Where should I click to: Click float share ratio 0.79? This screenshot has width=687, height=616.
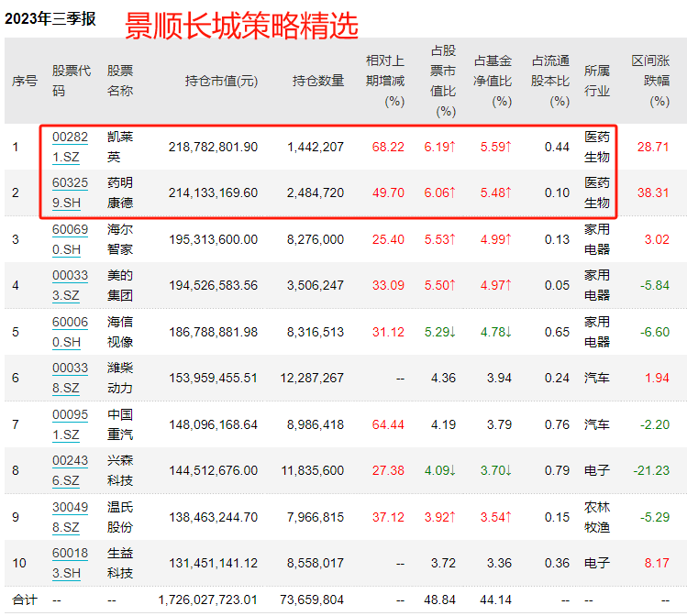557,470
